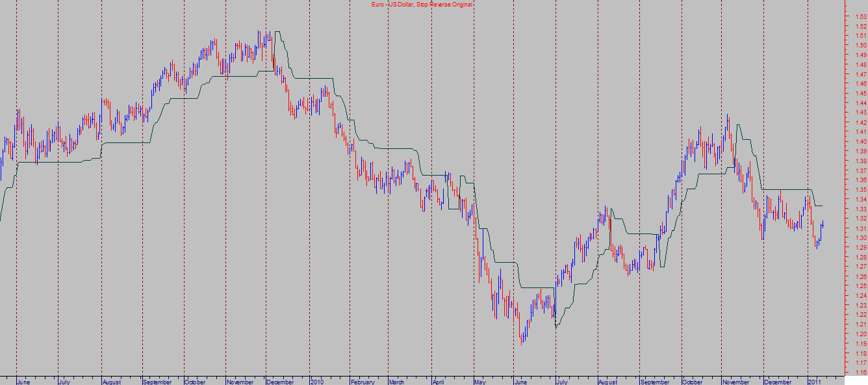Viewport: 868px width, 385px height.
Task: Click the 1.20 price label on the scale
Action: pos(861,334)
